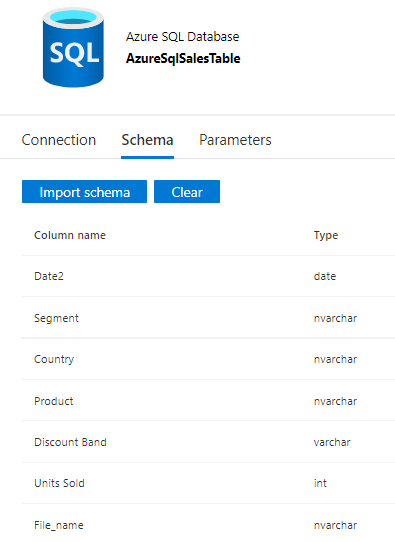Click the nvarchar type of Segment
Viewport: 395px width, 542px height.
335,318
